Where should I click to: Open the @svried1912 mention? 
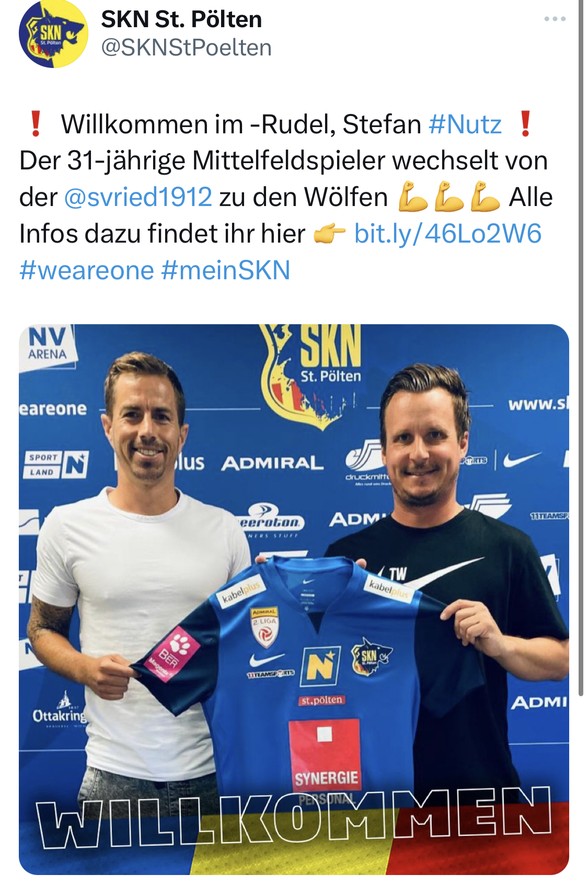(x=138, y=197)
